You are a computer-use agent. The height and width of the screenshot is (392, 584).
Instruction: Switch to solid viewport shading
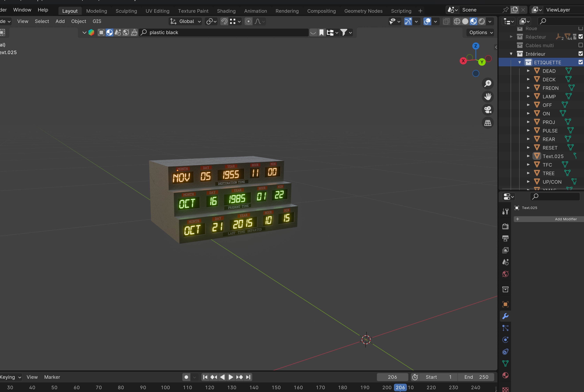(465, 22)
